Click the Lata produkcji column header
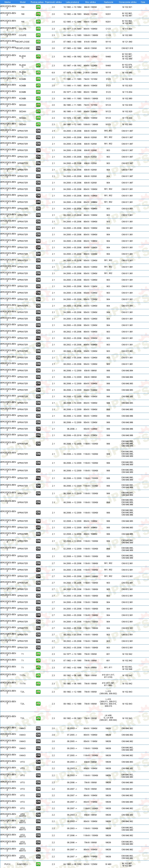This screenshot has height=868, width=149. 72,2
